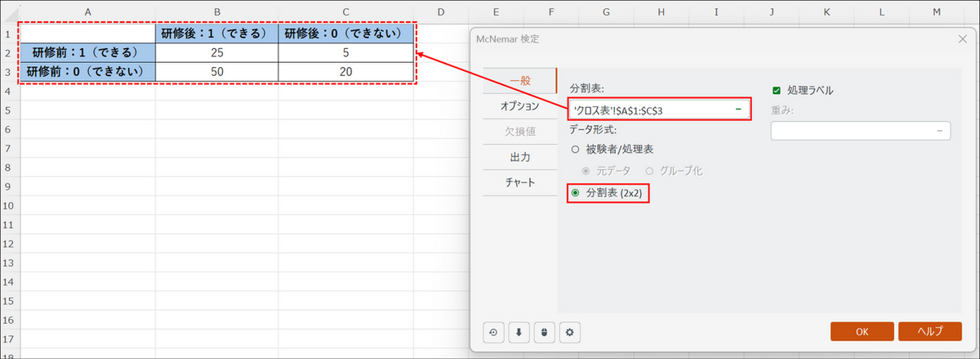Click the ヘルプ button
The height and width of the screenshot is (359, 980).
click(929, 331)
